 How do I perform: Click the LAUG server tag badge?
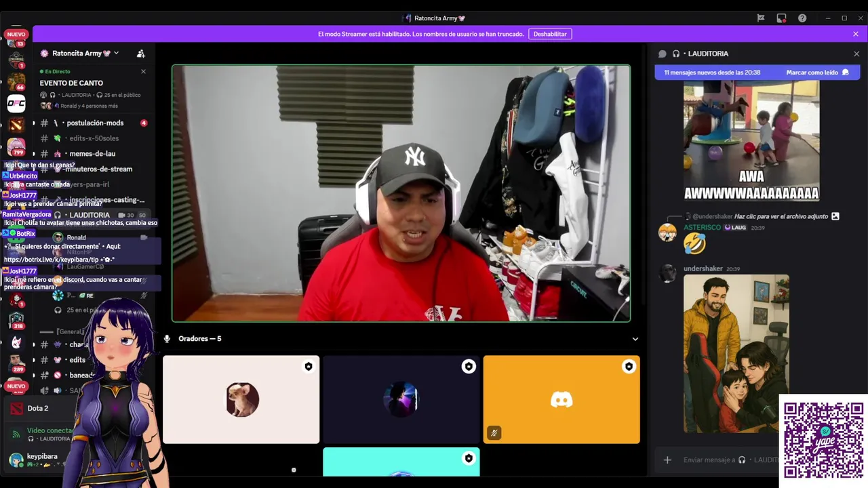735,228
